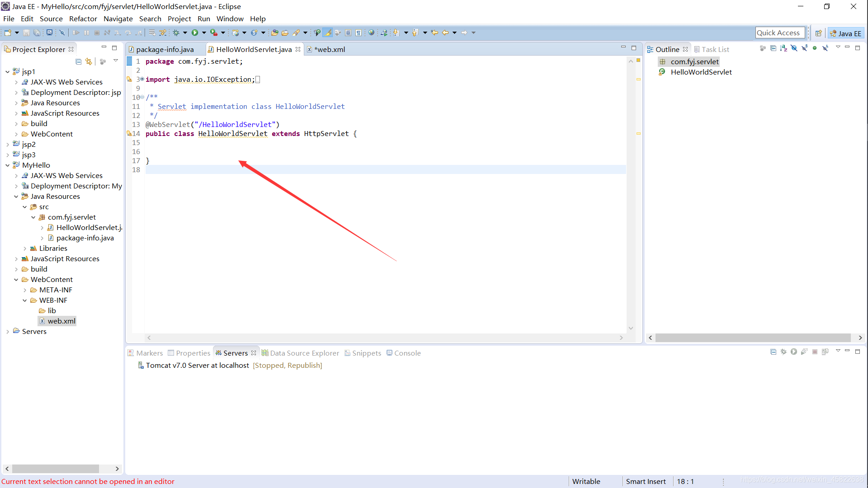868x488 pixels.
Task: Click the Save disk icon
Action: (26, 33)
